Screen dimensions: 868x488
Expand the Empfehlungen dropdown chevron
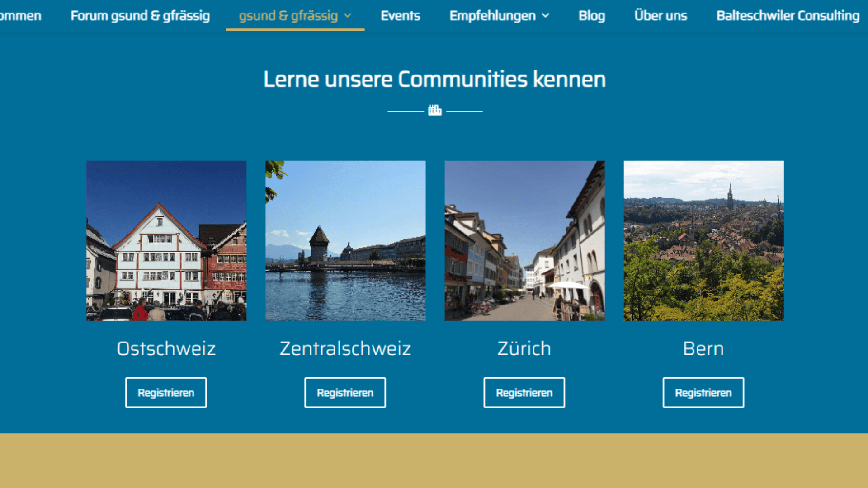(x=546, y=16)
